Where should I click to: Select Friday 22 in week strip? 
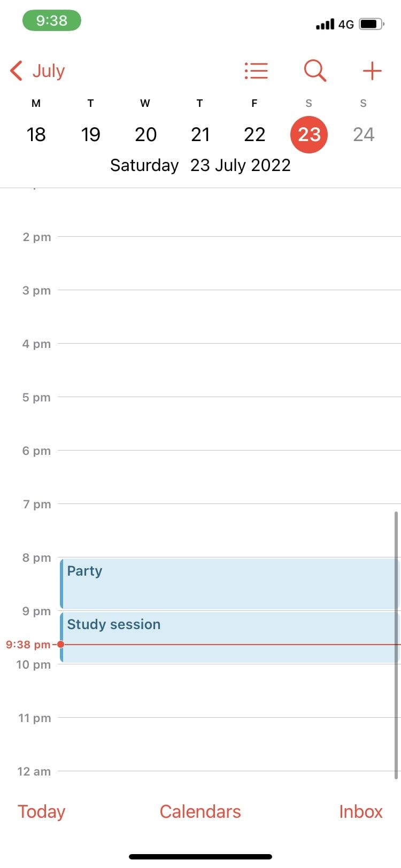point(255,134)
